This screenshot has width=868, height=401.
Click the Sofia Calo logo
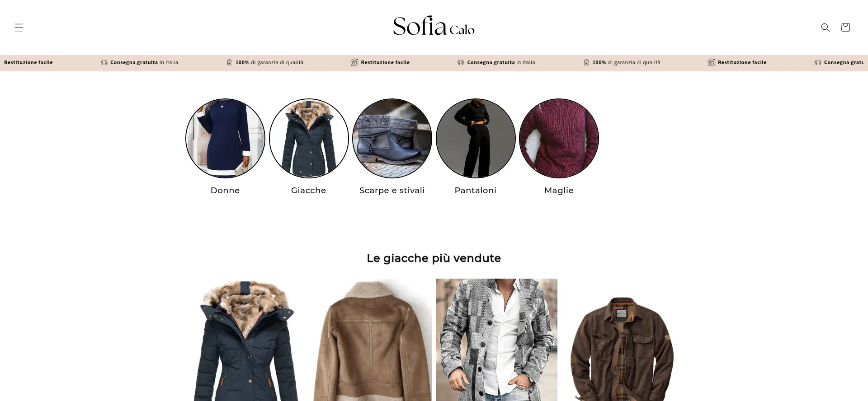click(434, 26)
